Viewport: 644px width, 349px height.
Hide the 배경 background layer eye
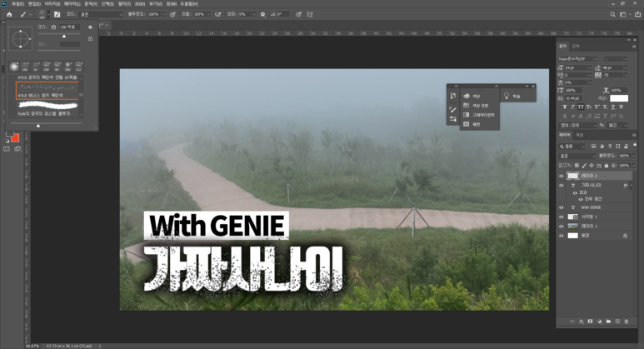[x=561, y=236]
